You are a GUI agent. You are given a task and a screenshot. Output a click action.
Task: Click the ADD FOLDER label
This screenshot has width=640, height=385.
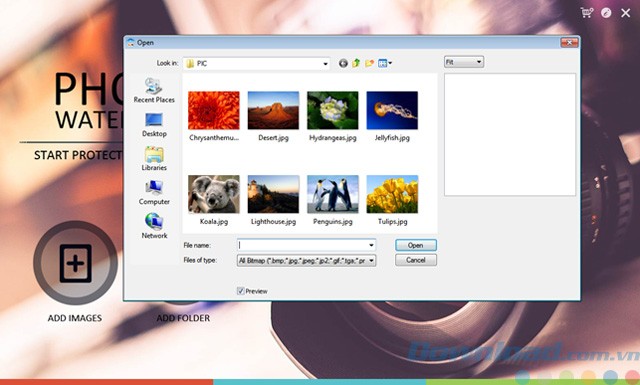tap(183, 318)
